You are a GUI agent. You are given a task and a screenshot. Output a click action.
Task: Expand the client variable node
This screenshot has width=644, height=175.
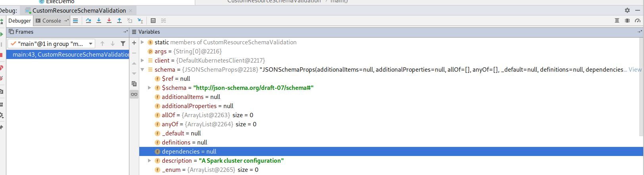point(142,61)
